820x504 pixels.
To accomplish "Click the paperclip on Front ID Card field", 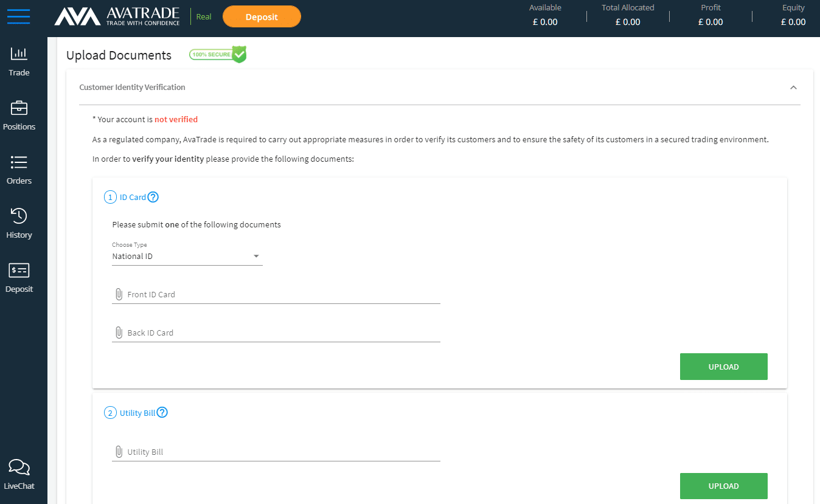I will [119, 294].
